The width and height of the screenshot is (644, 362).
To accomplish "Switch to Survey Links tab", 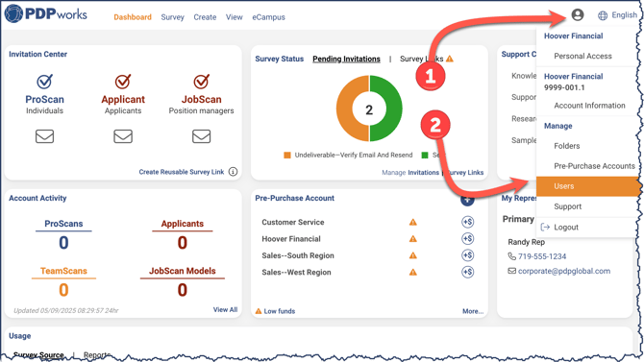I will tap(422, 59).
